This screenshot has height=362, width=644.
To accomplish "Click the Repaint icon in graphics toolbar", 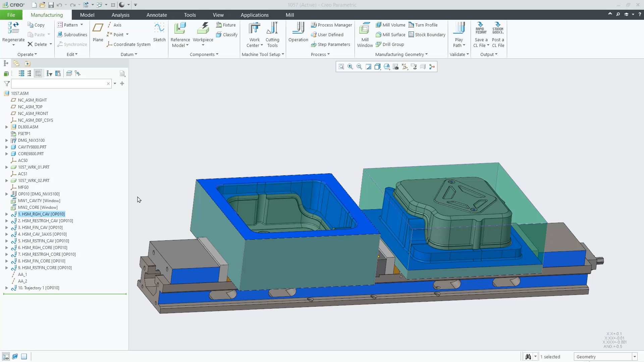I will (368, 67).
